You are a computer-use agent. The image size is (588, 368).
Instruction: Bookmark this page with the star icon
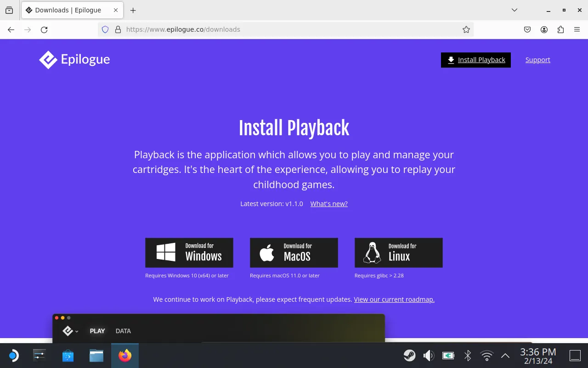pos(466,29)
